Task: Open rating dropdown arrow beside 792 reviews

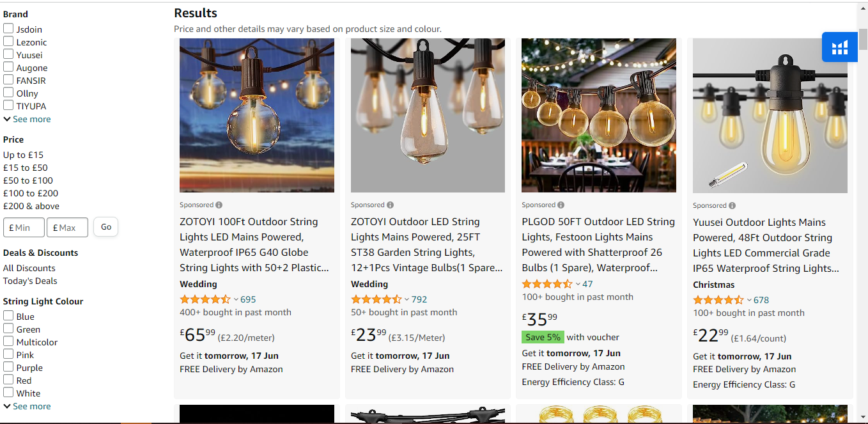Action: click(407, 300)
